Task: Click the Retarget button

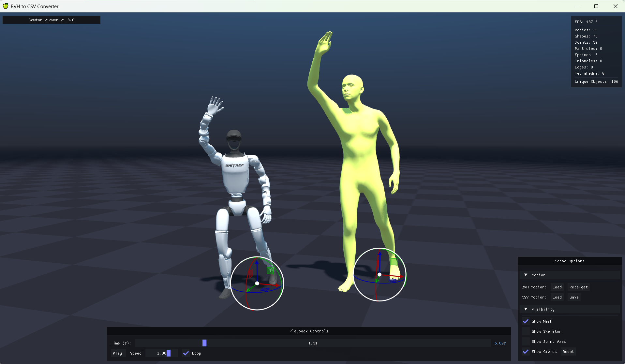Action: pos(578,287)
